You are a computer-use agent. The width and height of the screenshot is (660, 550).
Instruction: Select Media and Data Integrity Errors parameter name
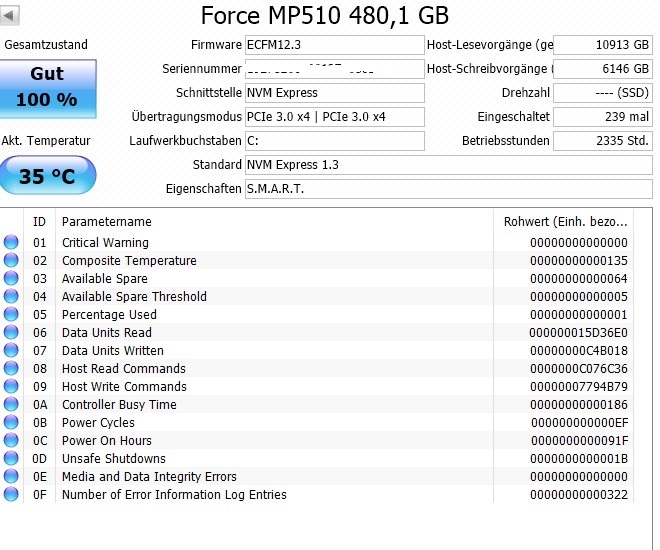(149, 476)
